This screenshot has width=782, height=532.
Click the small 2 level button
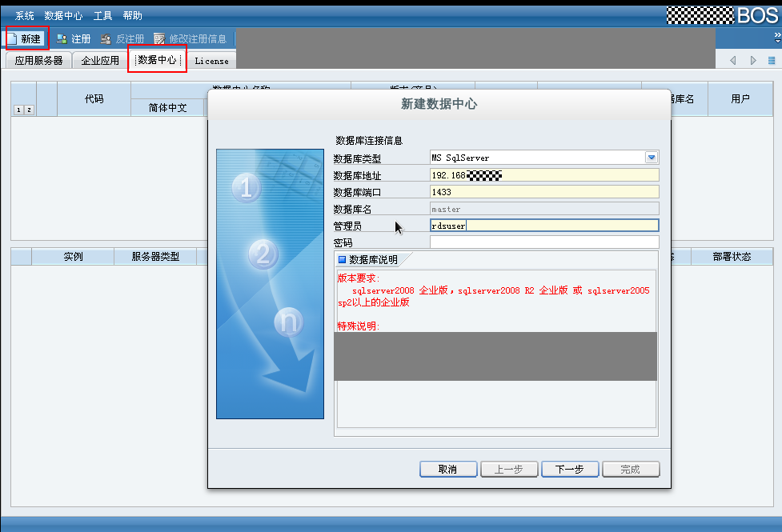click(x=29, y=110)
